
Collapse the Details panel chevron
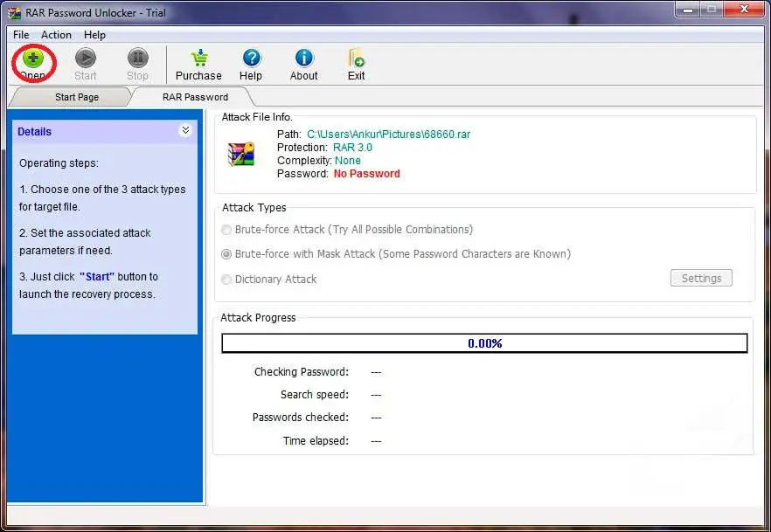(185, 130)
